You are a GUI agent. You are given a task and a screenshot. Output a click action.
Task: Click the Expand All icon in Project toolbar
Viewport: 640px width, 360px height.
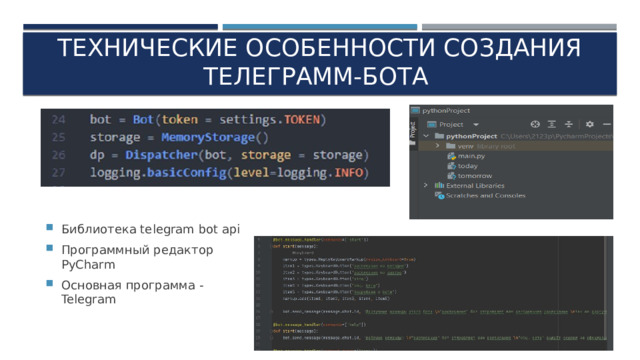(x=552, y=124)
